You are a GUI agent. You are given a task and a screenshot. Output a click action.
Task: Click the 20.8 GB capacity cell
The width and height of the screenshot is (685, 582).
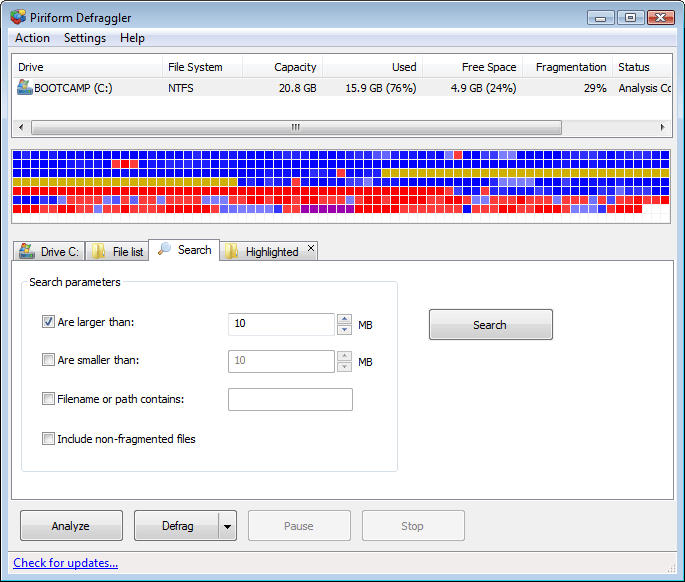[x=298, y=88]
